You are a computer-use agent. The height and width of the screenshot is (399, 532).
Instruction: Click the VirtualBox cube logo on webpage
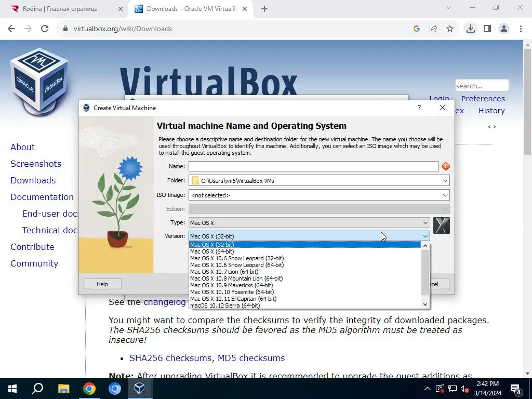point(39,82)
